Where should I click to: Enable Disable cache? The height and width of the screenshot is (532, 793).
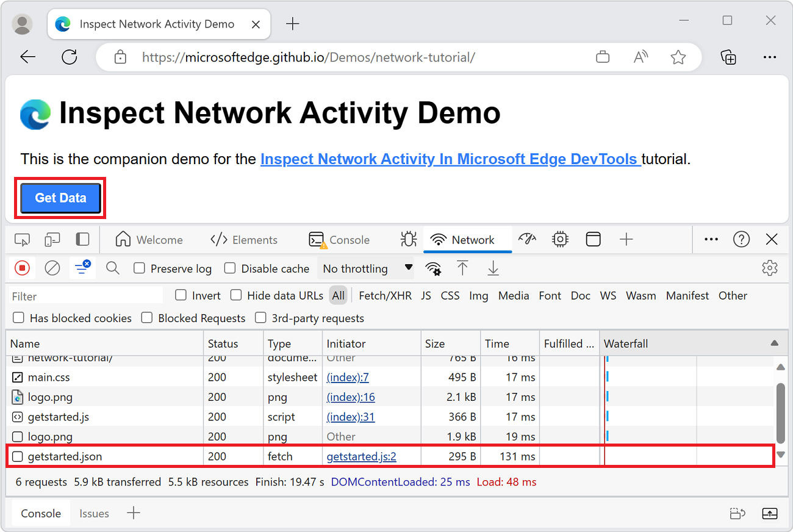tap(230, 268)
